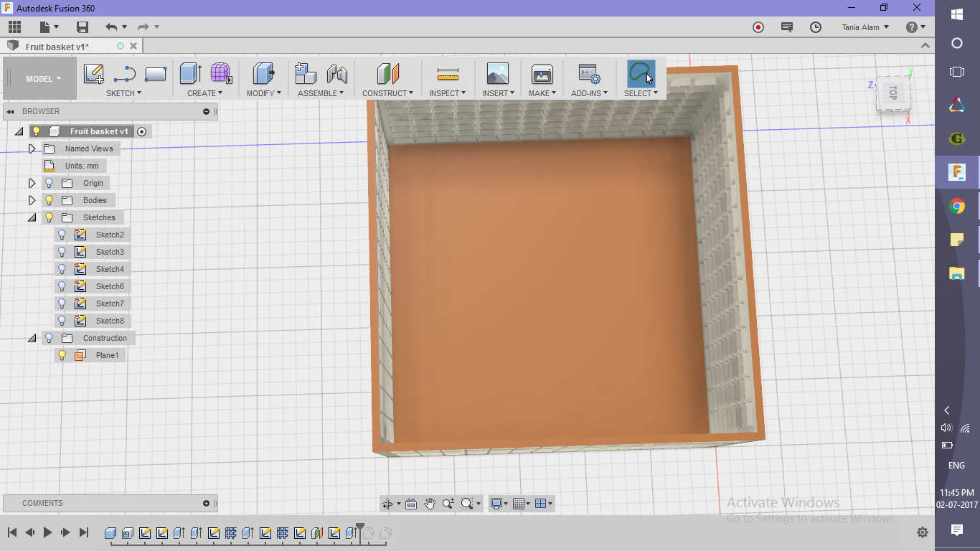980x551 pixels.
Task: Close the Fruit basket v1* tab
Action: (x=133, y=46)
